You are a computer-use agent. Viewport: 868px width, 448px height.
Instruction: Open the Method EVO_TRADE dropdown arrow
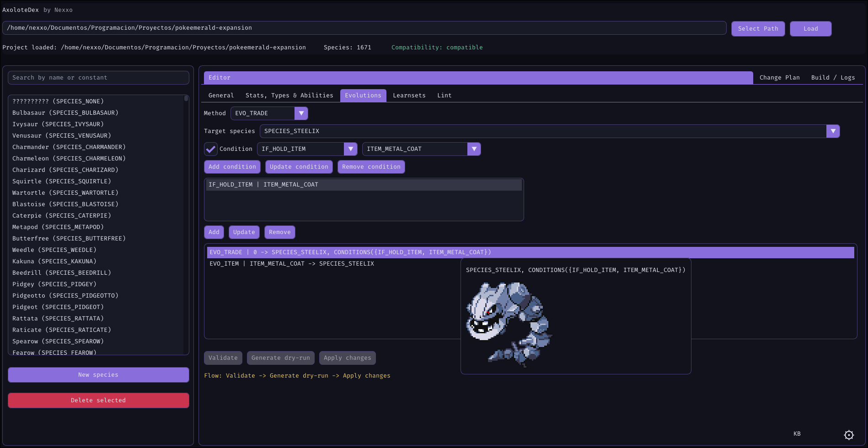tap(301, 113)
